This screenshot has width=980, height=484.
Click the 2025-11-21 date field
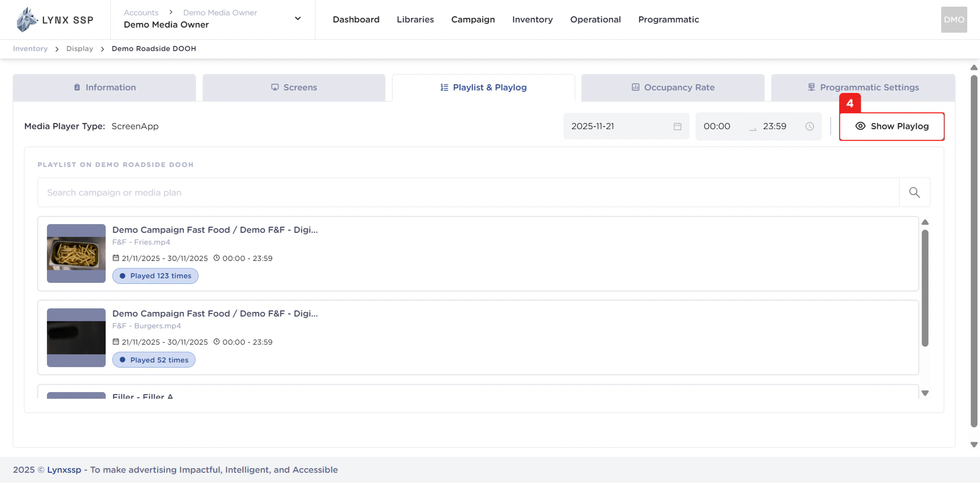(626, 127)
